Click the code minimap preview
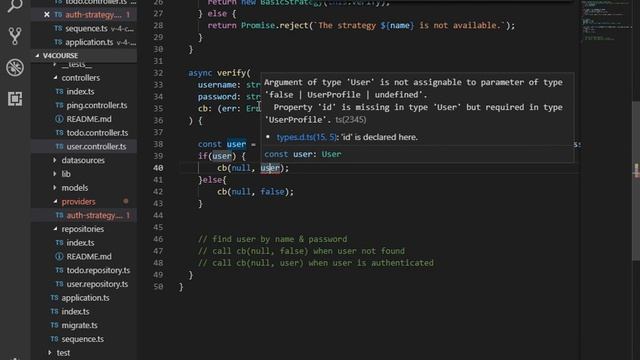Image resolution: width=640 pixels, height=360 pixels. coord(607,20)
